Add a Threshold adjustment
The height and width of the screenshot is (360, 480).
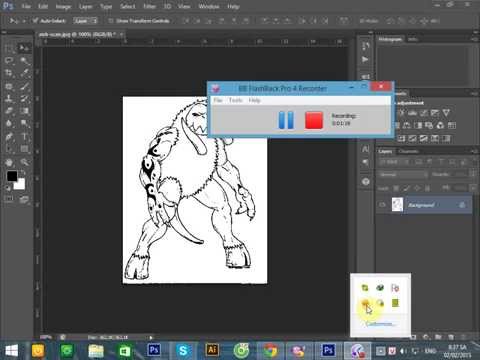[424, 138]
